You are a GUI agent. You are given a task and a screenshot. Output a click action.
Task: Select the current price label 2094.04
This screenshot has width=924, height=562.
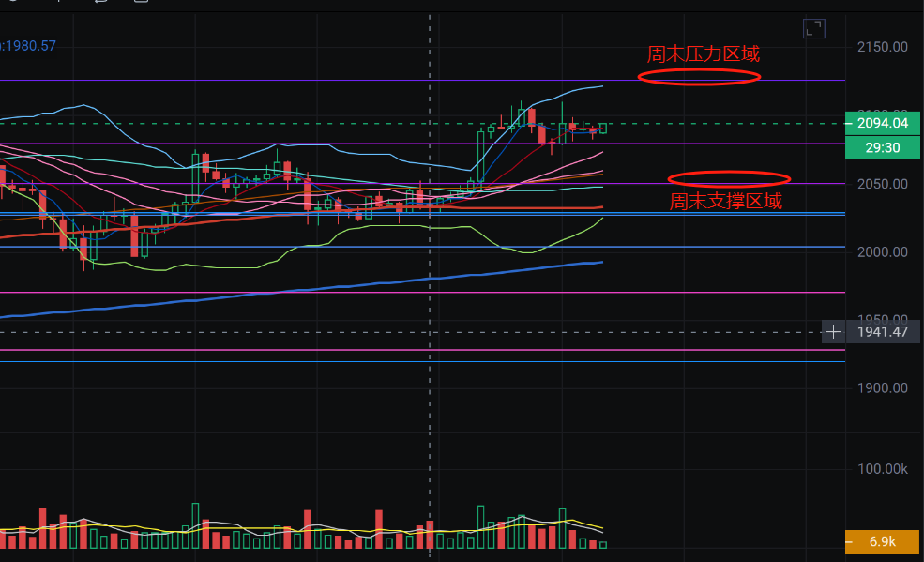(882, 123)
